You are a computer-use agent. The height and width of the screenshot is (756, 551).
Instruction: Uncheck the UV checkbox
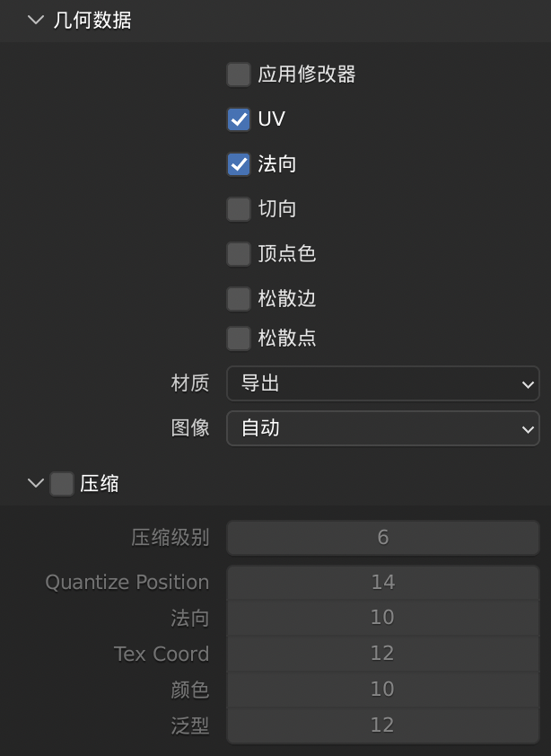coord(239,119)
